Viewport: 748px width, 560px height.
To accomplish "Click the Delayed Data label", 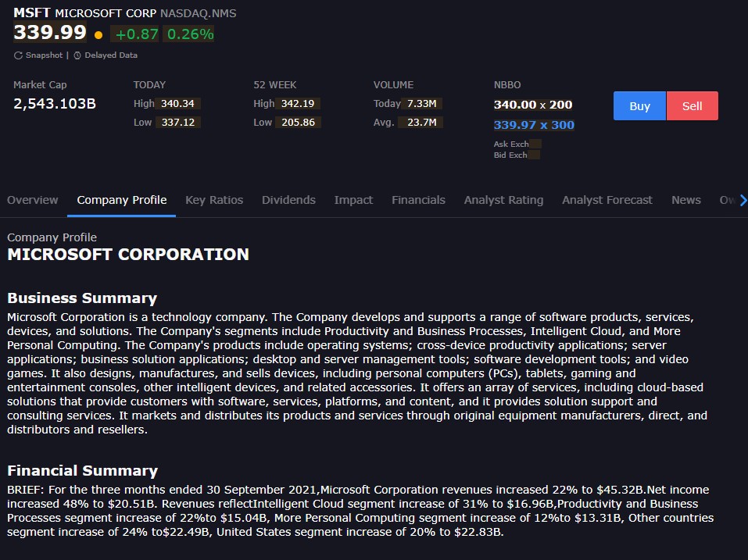I will pos(111,55).
